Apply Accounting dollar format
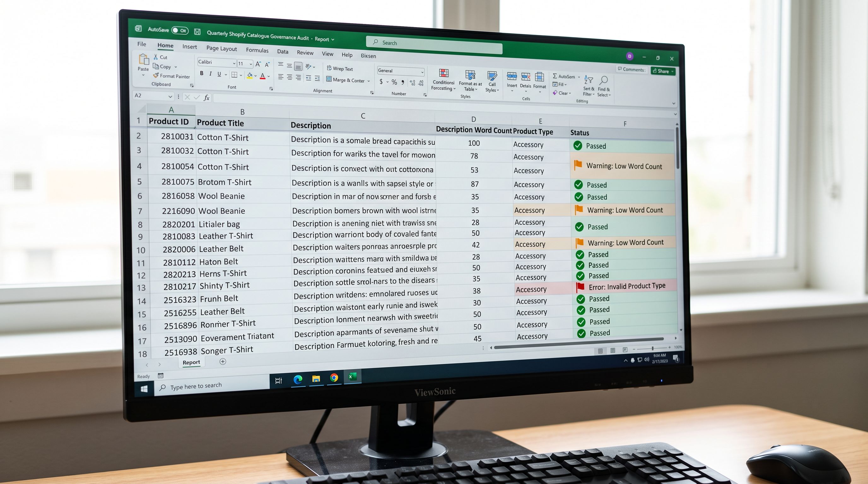This screenshot has height=484, width=868. pyautogui.click(x=381, y=81)
